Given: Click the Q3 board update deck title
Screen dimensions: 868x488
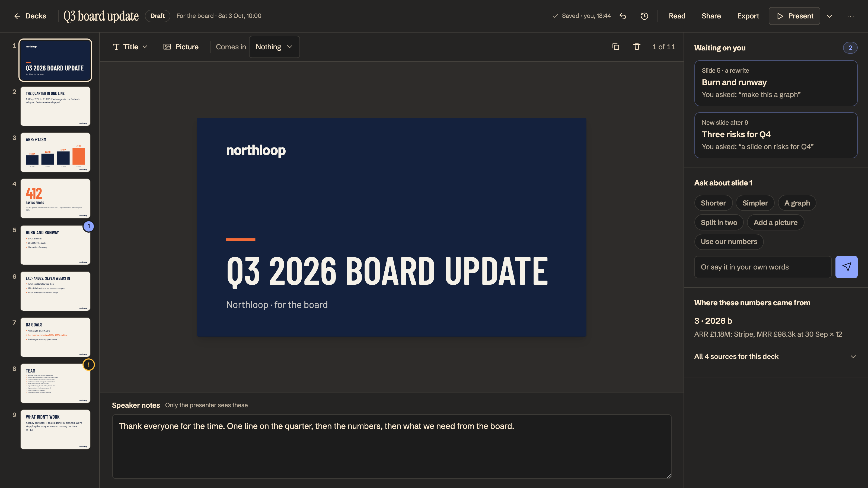Looking at the screenshot, I should coord(101,16).
